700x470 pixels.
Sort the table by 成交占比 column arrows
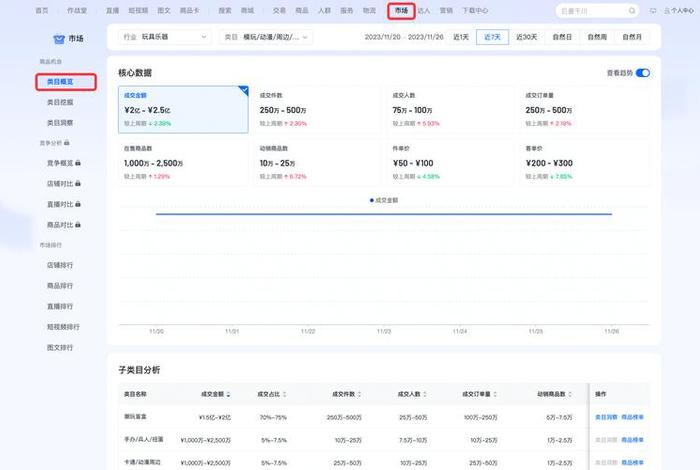click(284, 395)
